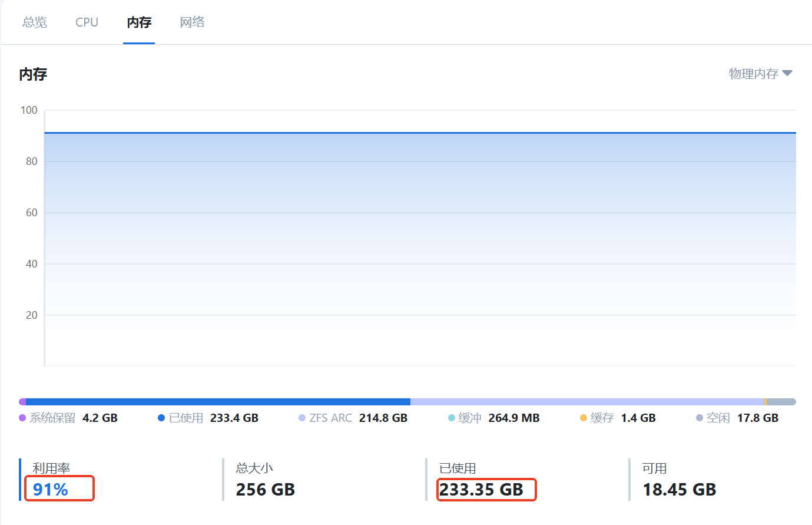This screenshot has height=525, width=812.
Task: Select the 内存 tab
Action: point(139,22)
